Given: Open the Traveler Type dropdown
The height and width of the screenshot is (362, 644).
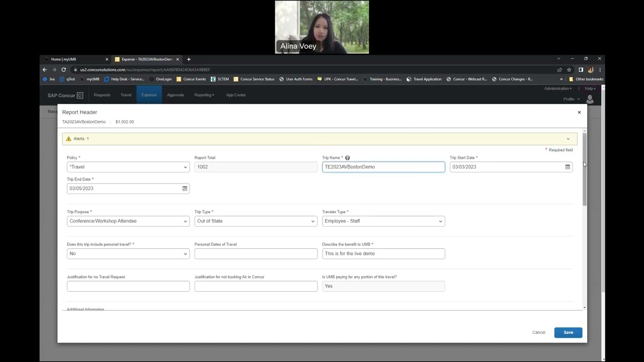Looking at the screenshot, I should pyautogui.click(x=383, y=221).
